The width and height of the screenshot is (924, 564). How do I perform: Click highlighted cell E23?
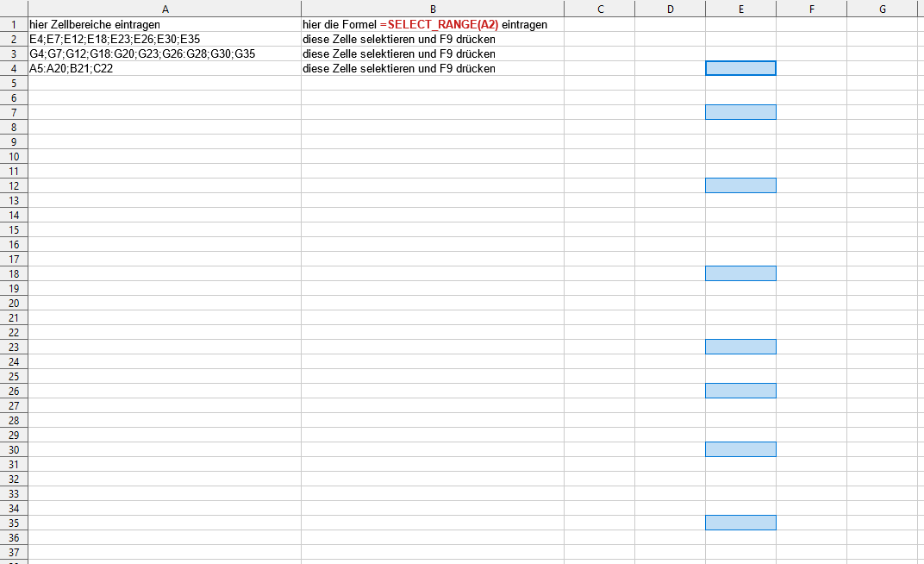740,347
